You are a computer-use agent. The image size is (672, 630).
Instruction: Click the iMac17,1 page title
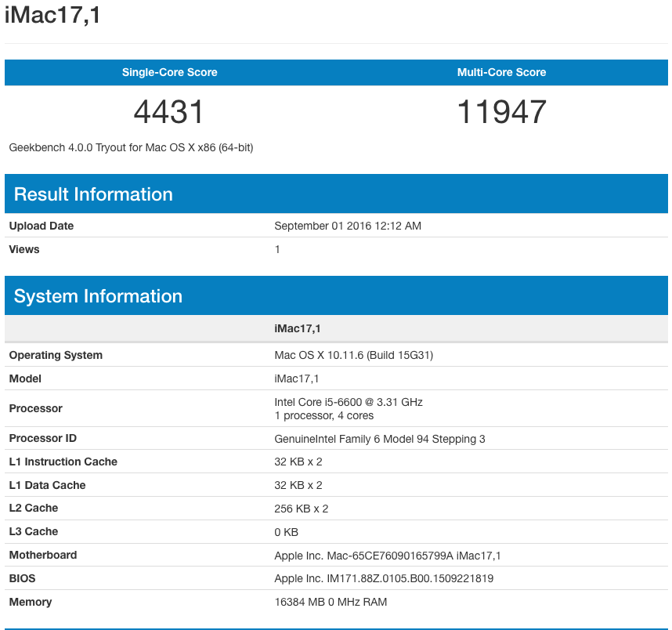pos(52,15)
